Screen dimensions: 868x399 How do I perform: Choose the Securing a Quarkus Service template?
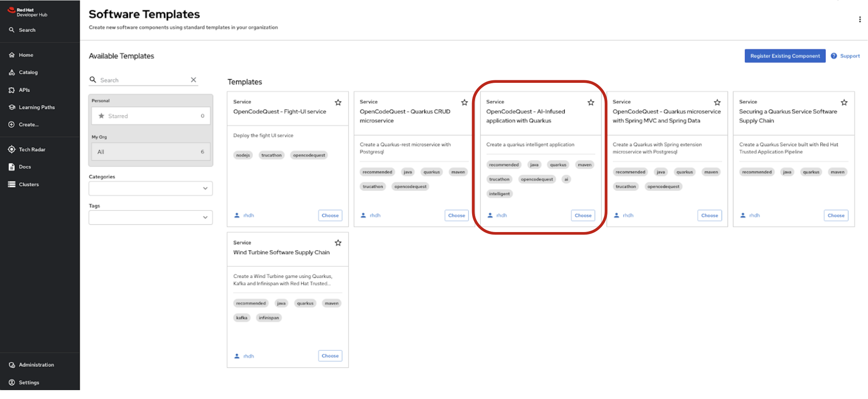836,216
